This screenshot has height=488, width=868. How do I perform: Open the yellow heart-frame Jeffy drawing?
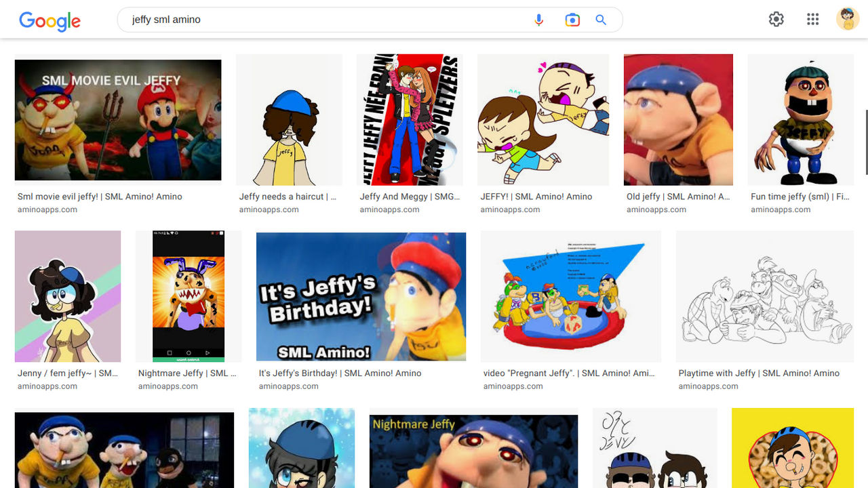pos(793,448)
